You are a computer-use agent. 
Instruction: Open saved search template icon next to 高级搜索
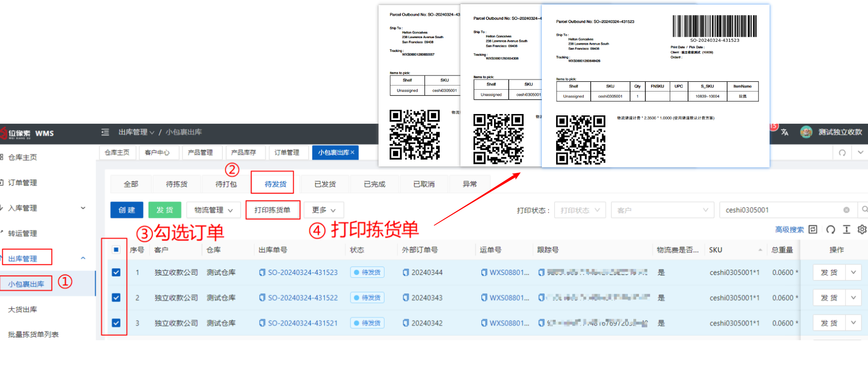813,229
